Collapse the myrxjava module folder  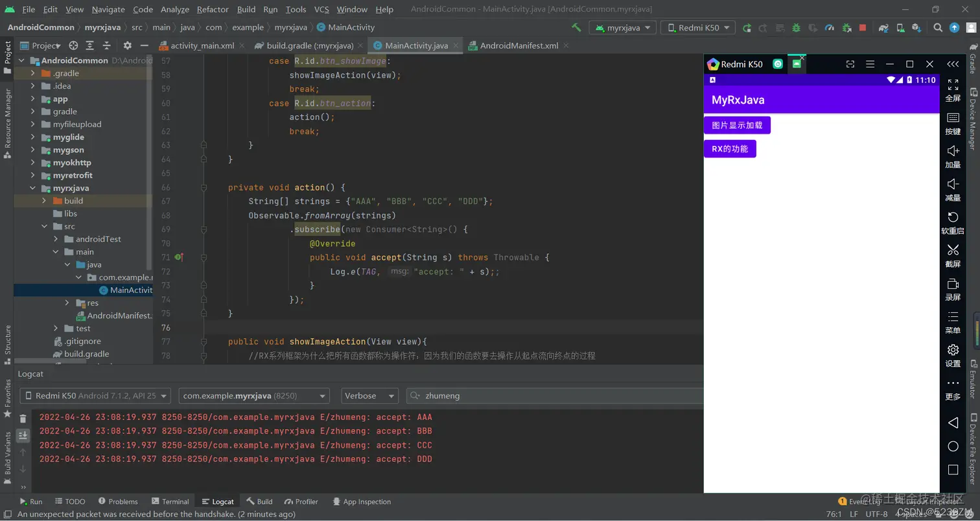click(32, 188)
